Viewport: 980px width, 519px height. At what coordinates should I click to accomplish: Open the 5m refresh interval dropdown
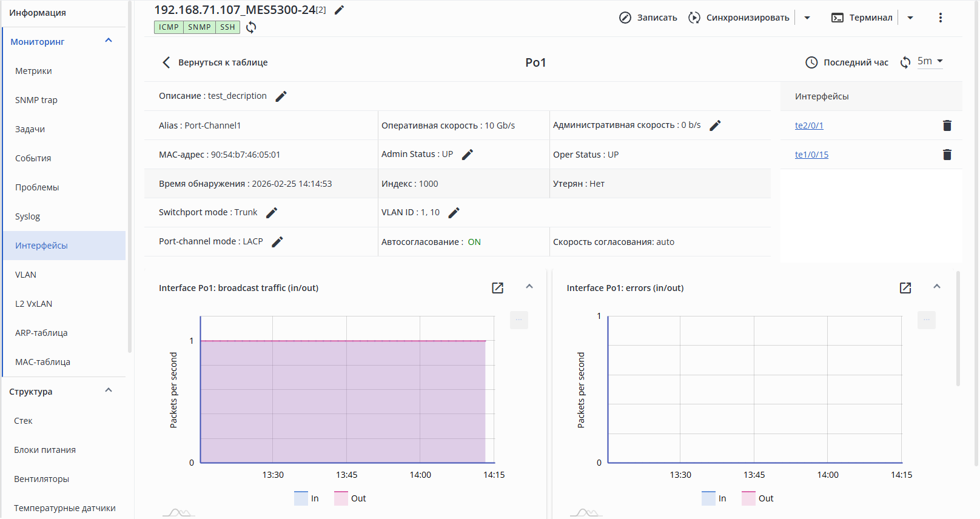click(930, 61)
